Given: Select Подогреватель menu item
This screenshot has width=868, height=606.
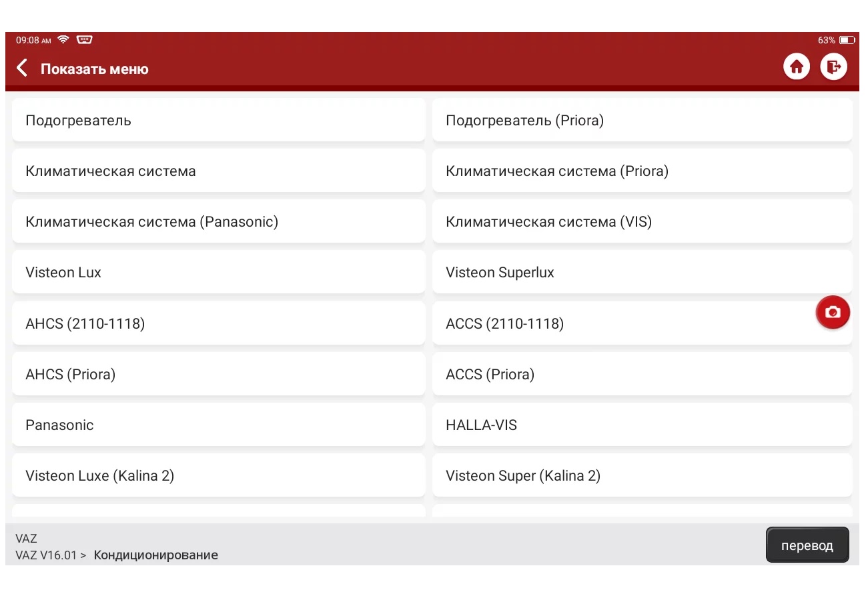Looking at the screenshot, I should click(x=219, y=120).
